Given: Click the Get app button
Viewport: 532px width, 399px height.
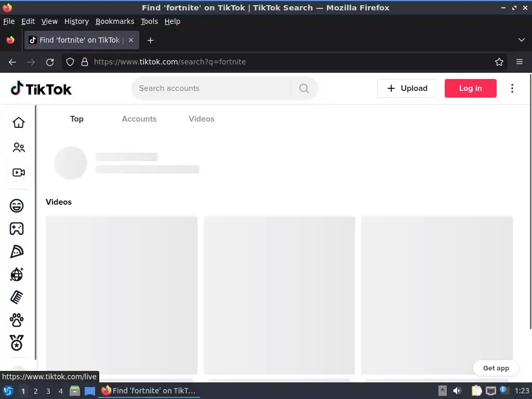Looking at the screenshot, I should coord(496,368).
